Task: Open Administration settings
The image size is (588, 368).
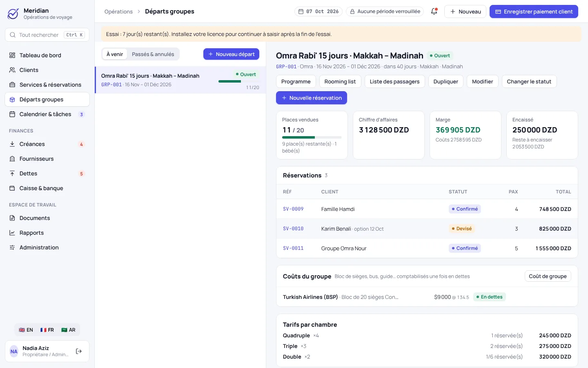Action: pyautogui.click(x=47, y=247)
